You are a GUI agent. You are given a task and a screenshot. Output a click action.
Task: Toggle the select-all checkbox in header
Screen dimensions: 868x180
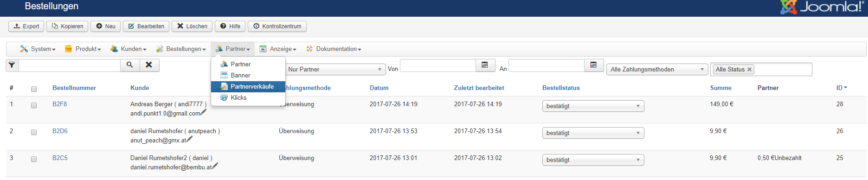[34, 89]
